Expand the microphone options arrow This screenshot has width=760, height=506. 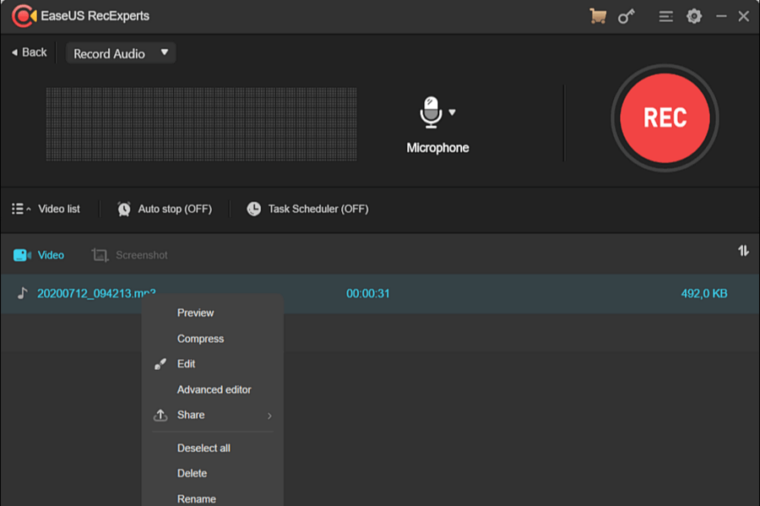pos(452,112)
